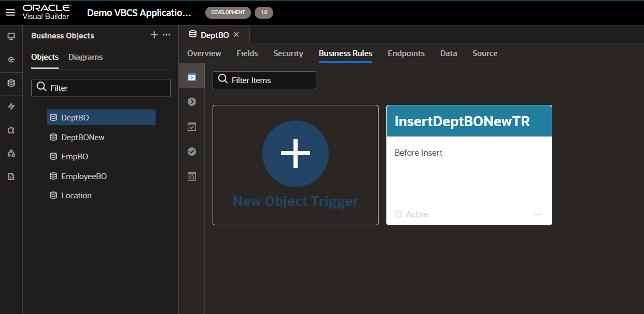Screen dimensions: 644x314
Task: Click the Before Insert text on card
Action: 418,153
